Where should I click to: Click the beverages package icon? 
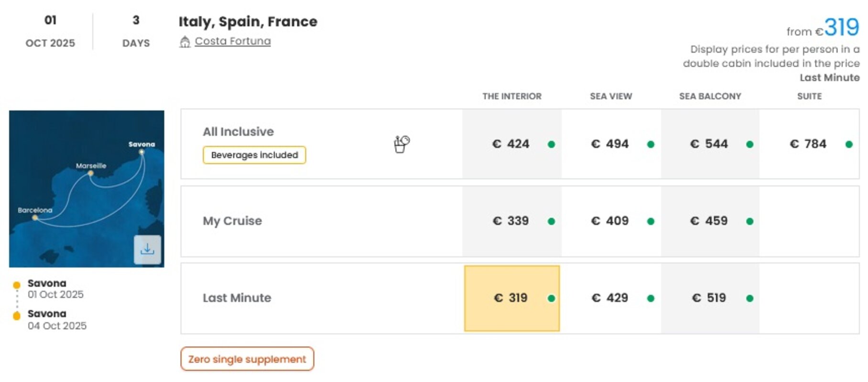click(401, 144)
